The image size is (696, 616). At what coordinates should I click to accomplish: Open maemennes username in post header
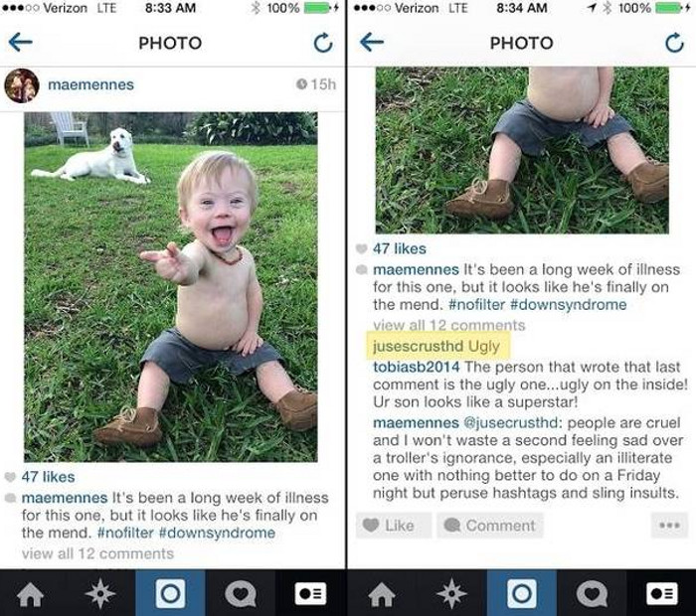90,84
